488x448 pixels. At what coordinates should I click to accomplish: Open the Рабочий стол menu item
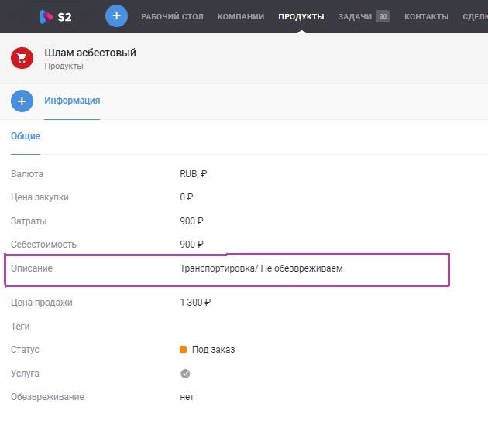point(172,17)
